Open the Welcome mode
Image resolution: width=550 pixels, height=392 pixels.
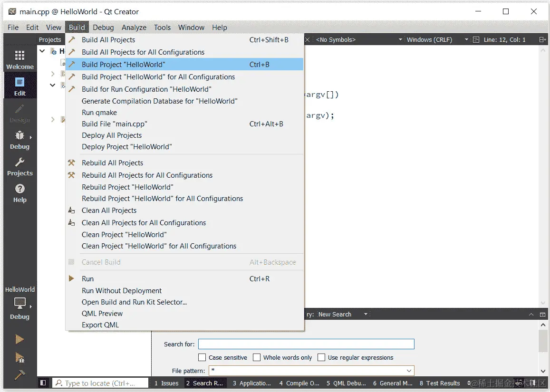click(x=19, y=60)
